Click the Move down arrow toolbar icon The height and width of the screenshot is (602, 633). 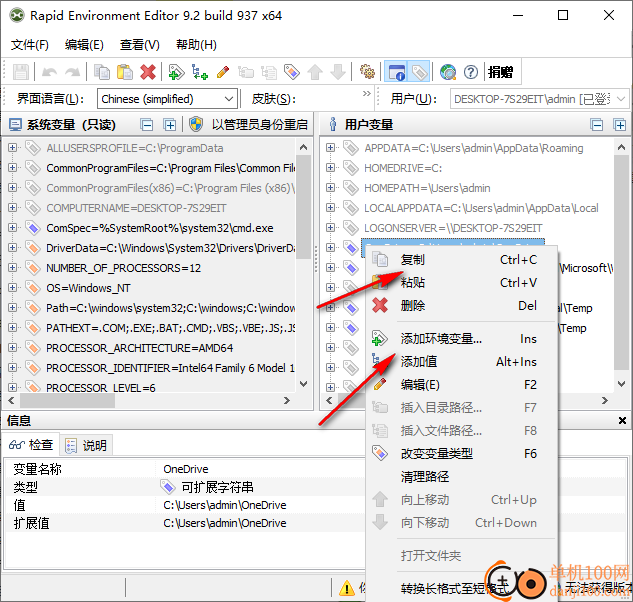click(x=338, y=72)
